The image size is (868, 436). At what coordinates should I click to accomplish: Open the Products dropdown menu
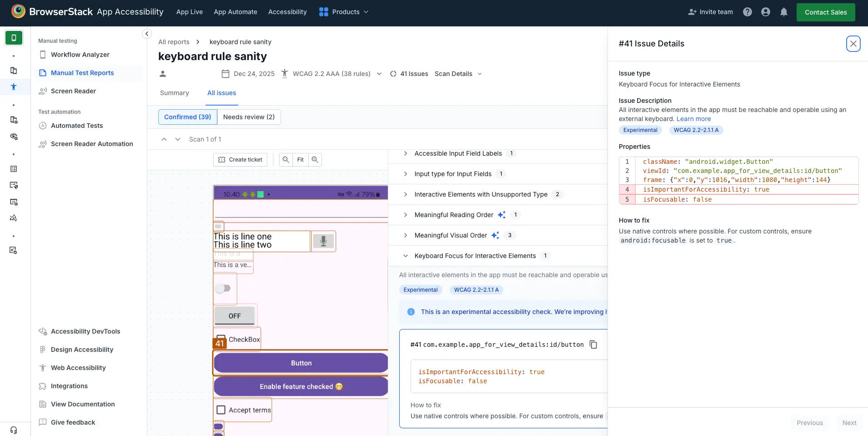pos(344,12)
